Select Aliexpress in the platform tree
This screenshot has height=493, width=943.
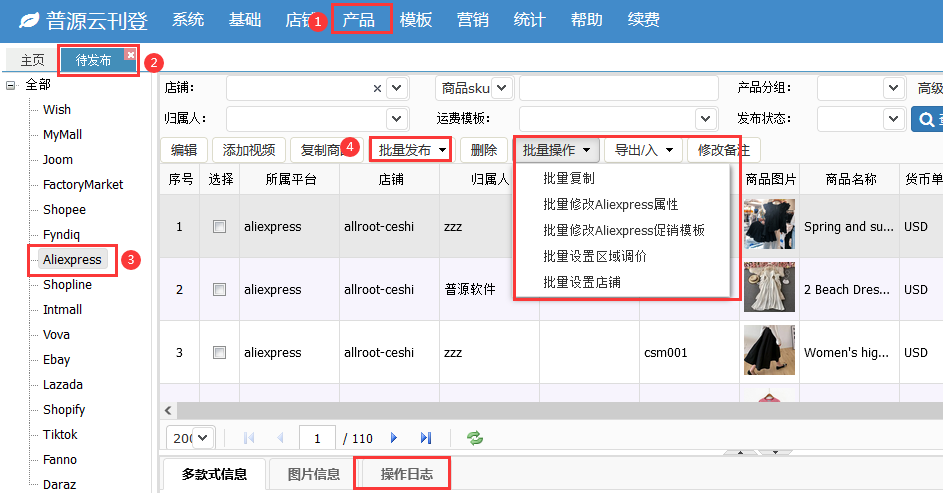(72, 260)
